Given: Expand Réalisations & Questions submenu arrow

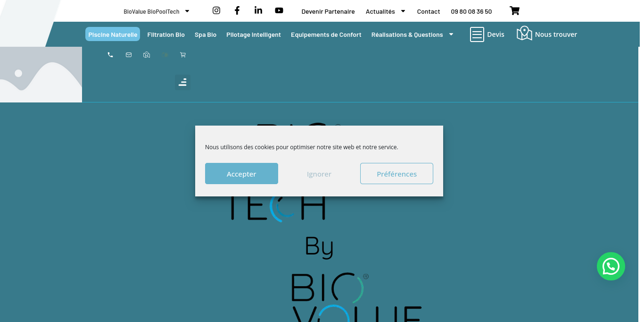Looking at the screenshot, I should coord(451,34).
